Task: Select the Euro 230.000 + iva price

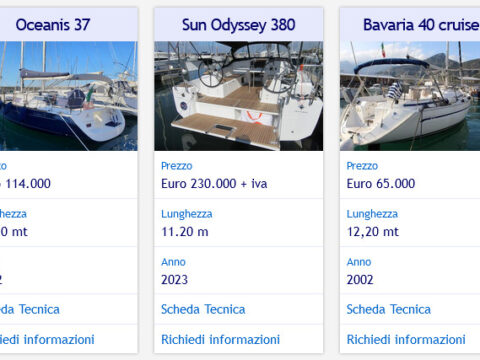Action: 214,184
